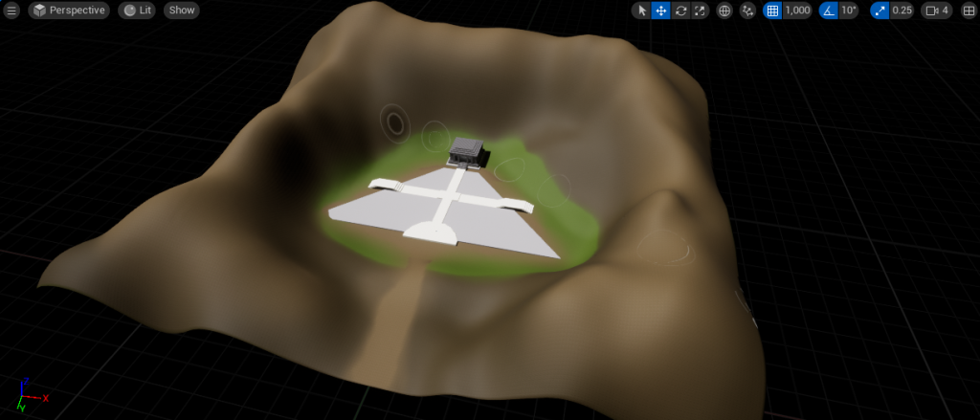Select the Scale tool

coord(700,11)
